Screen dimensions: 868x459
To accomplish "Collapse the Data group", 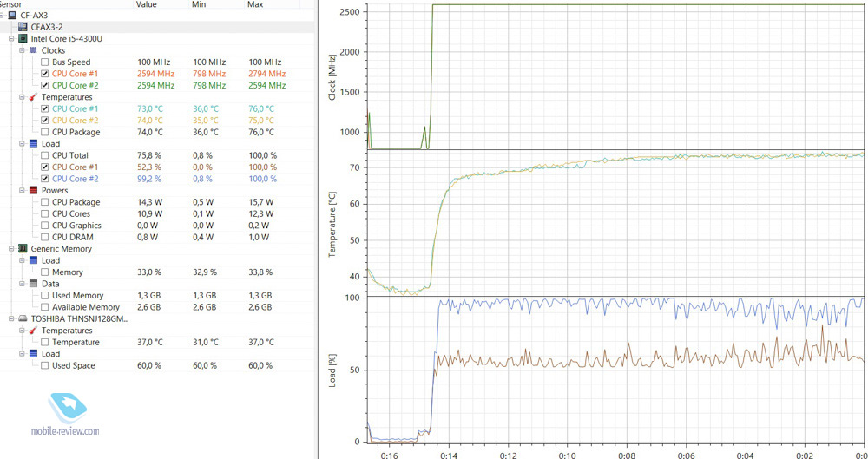I will coord(23,284).
